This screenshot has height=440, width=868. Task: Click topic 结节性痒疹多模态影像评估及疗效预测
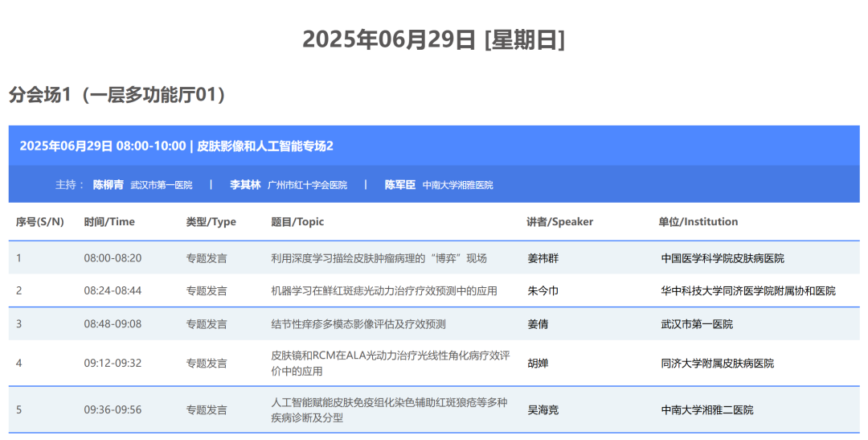358,323
